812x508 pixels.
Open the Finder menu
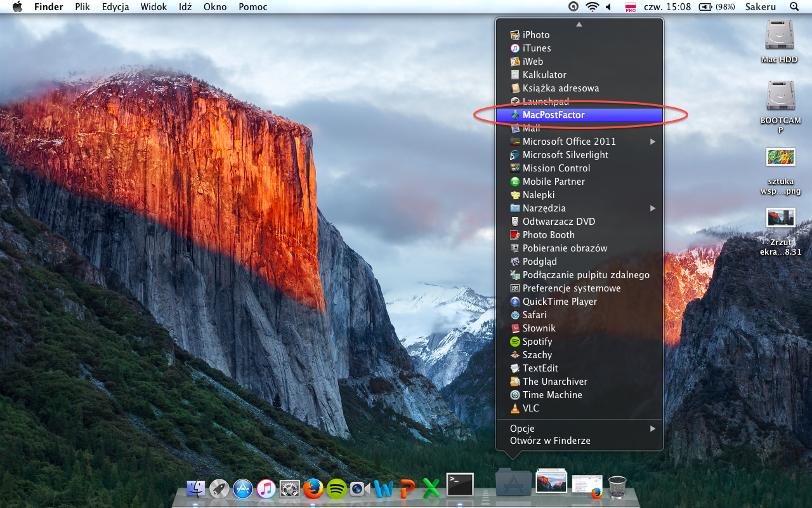(x=49, y=7)
